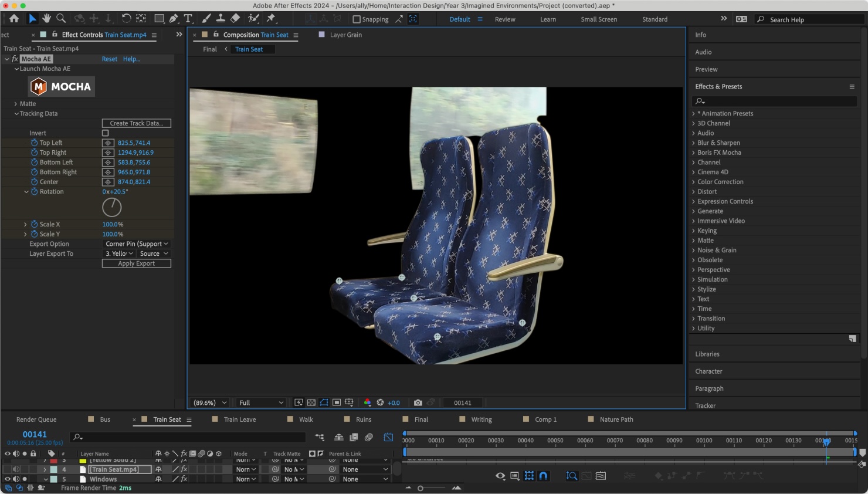Open the Mocha AE Help link
This screenshot has height=494, width=868.
(131, 59)
